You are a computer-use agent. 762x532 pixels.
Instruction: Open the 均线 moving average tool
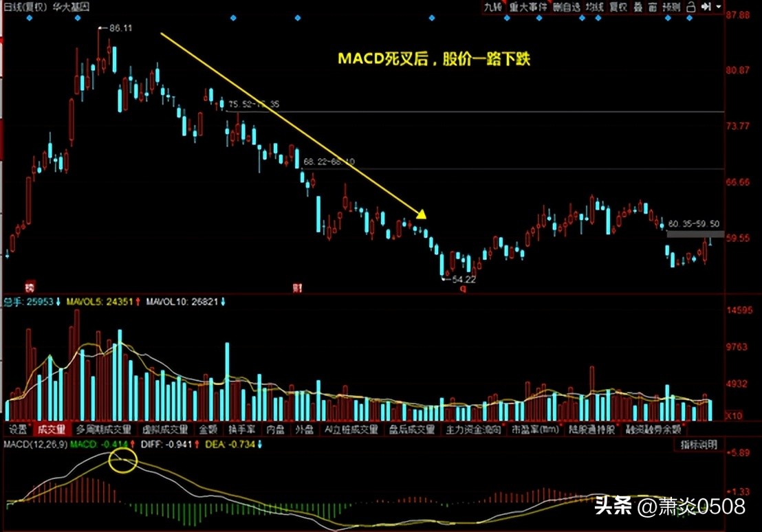(594, 7)
